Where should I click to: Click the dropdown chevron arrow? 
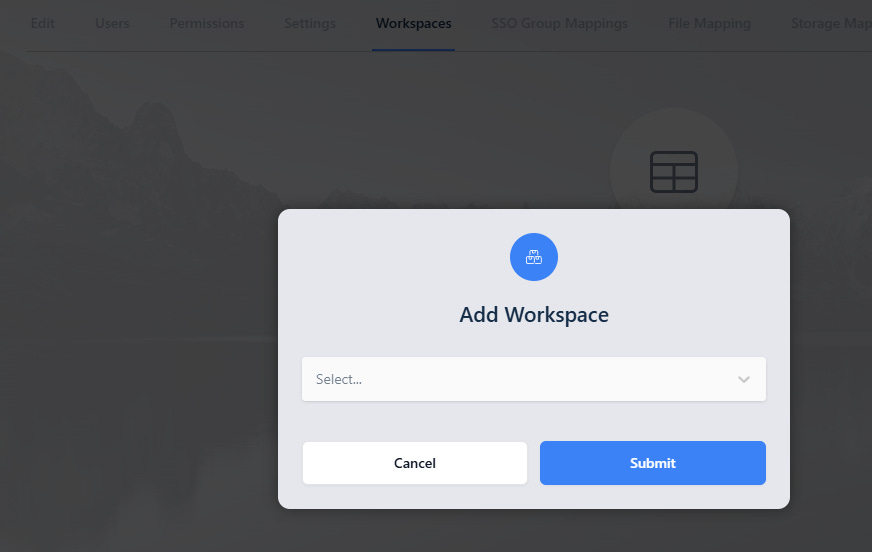pyautogui.click(x=744, y=380)
